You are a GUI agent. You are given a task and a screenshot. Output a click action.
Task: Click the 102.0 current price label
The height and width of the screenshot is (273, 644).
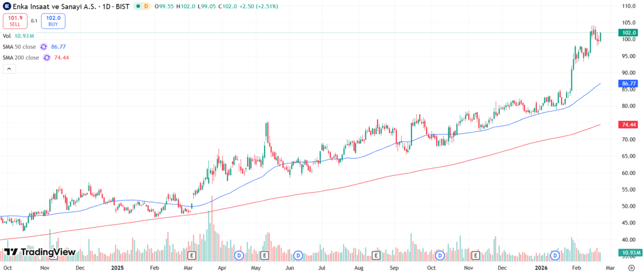click(x=629, y=33)
